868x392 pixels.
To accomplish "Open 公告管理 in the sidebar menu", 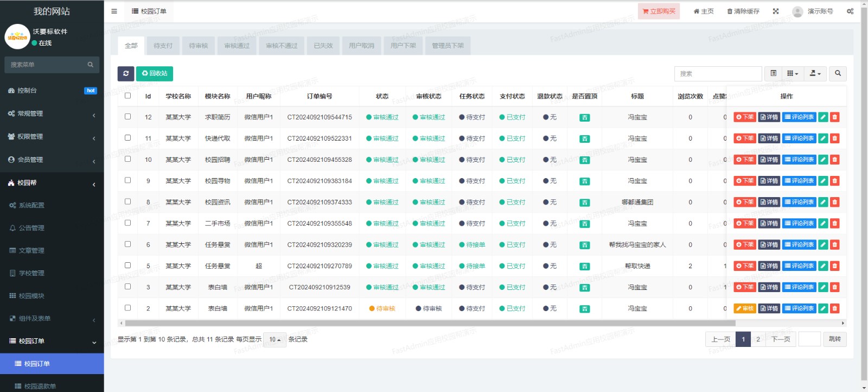I will click(x=31, y=228).
